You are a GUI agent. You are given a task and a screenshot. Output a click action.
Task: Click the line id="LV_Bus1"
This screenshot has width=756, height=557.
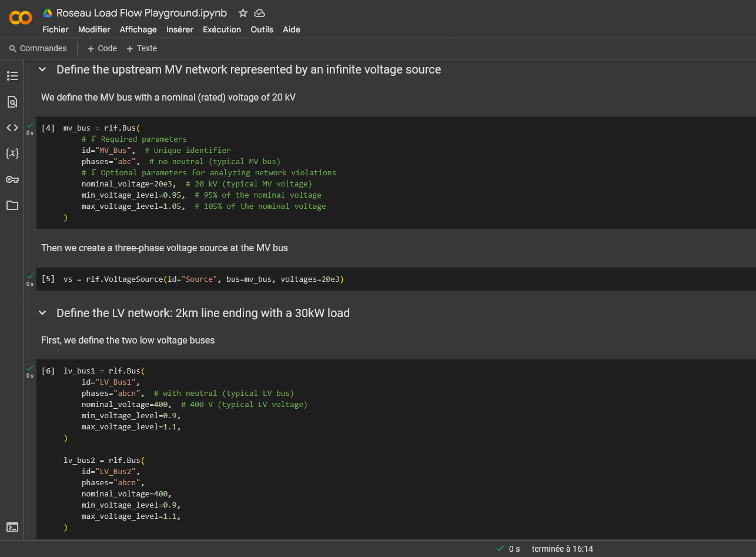tap(111, 382)
